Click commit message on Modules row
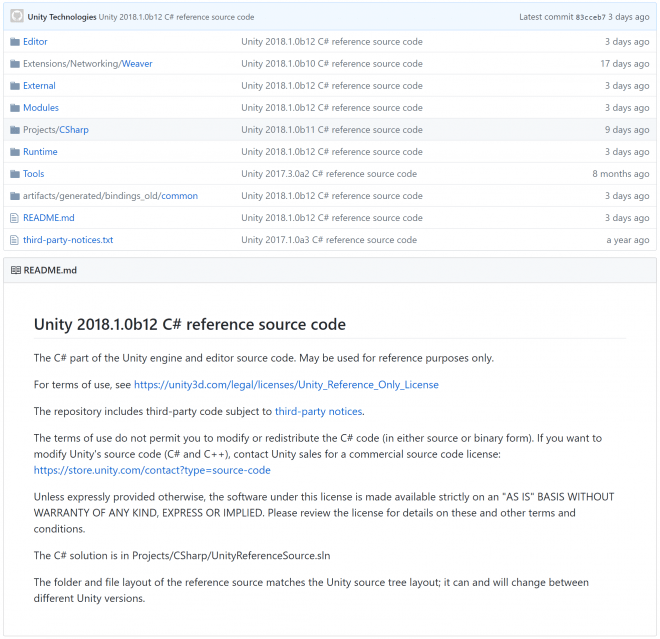The image size is (660, 639). [x=332, y=108]
